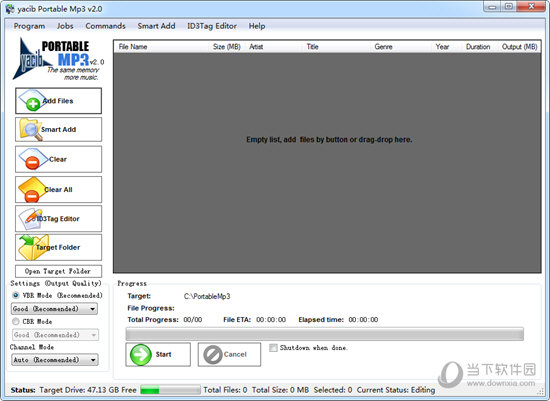Sort list by Genre column header
The width and height of the screenshot is (550, 401).
point(401,47)
